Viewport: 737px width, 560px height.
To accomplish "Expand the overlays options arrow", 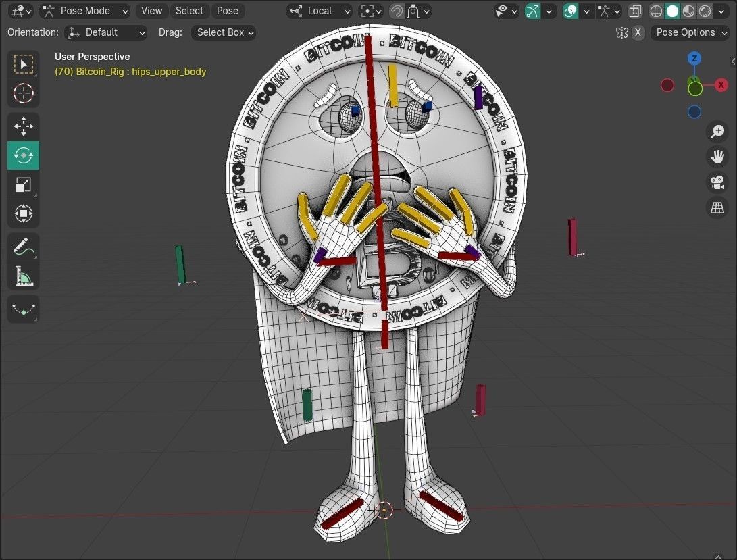I will tap(586, 11).
